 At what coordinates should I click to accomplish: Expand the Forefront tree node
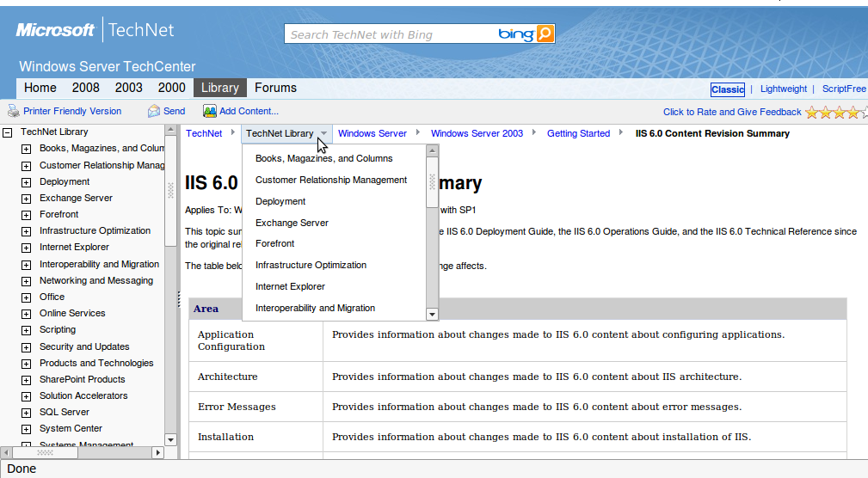(26, 215)
